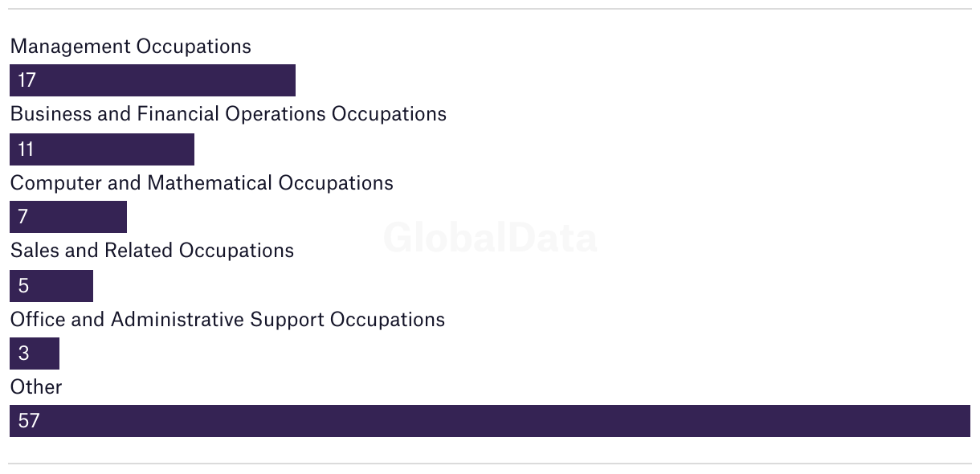Click the value 57 in the bar
The image size is (980, 474).
[28, 421]
